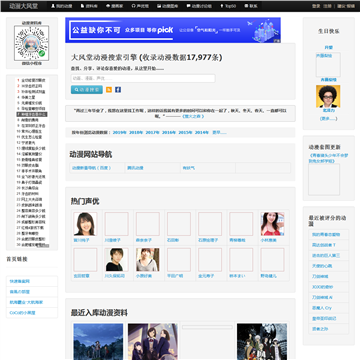Click the highlighted seventh item in ranking list
This screenshot has height=360, width=360.
point(32,114)
